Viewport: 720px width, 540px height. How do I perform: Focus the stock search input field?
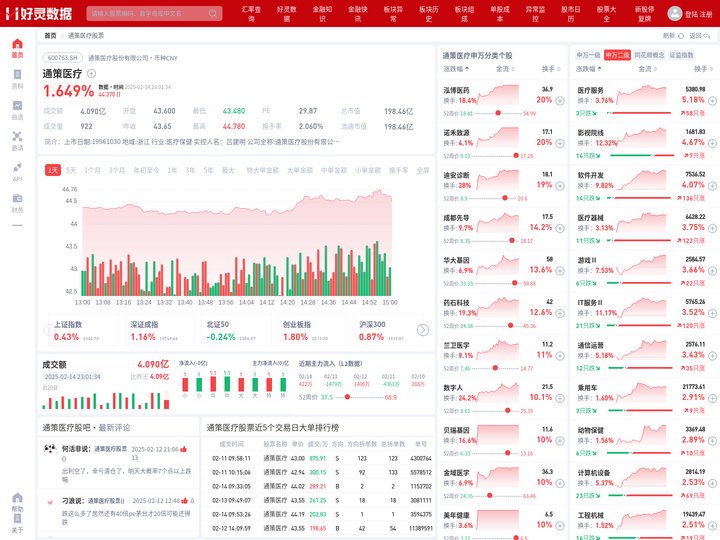(154, 13)
